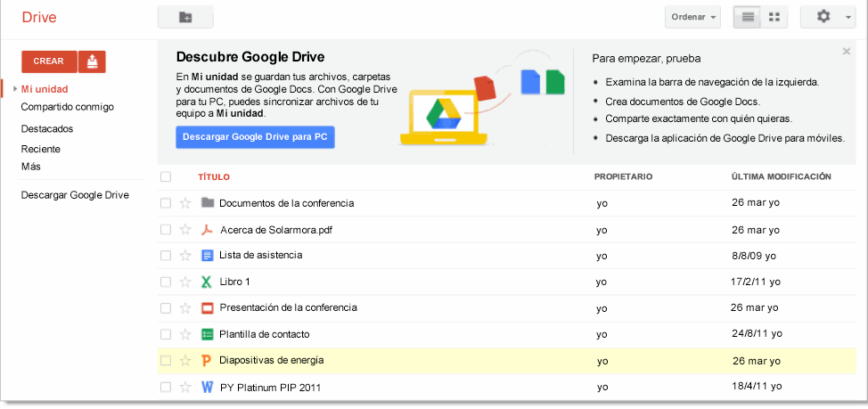868x409 pixels.
Task: Click the PDF icon of Acerca de Solarmora
Action: click(x=207, y=230)
